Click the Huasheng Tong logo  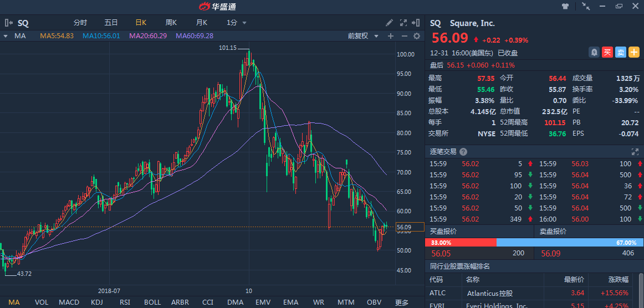click(x=217, y=7)
